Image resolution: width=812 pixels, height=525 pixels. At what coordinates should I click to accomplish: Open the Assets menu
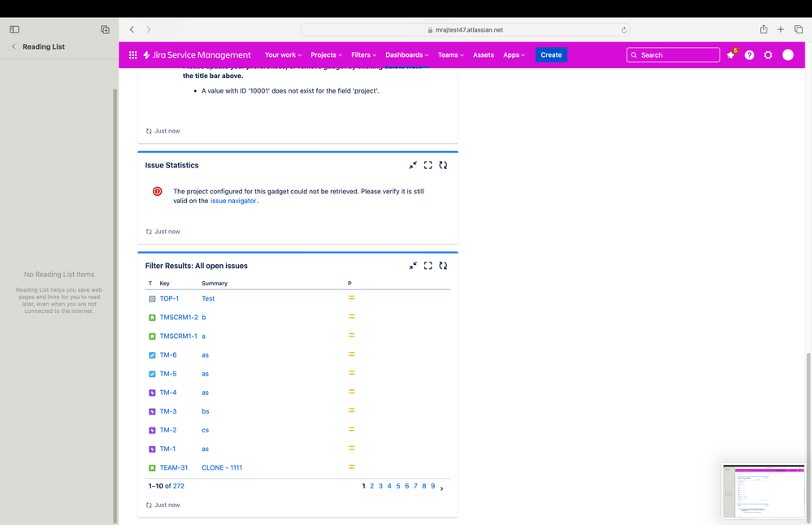point(483,54)
